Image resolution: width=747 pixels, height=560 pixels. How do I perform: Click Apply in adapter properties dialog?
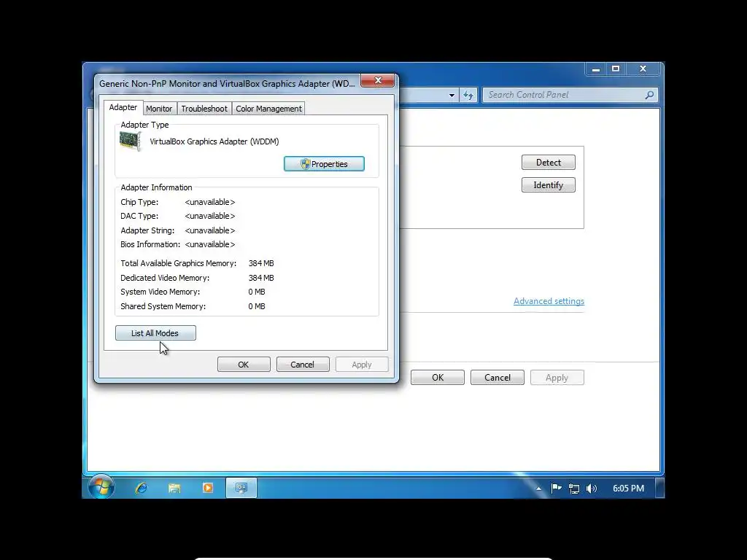pyautogui.click(x=362, y=365)
